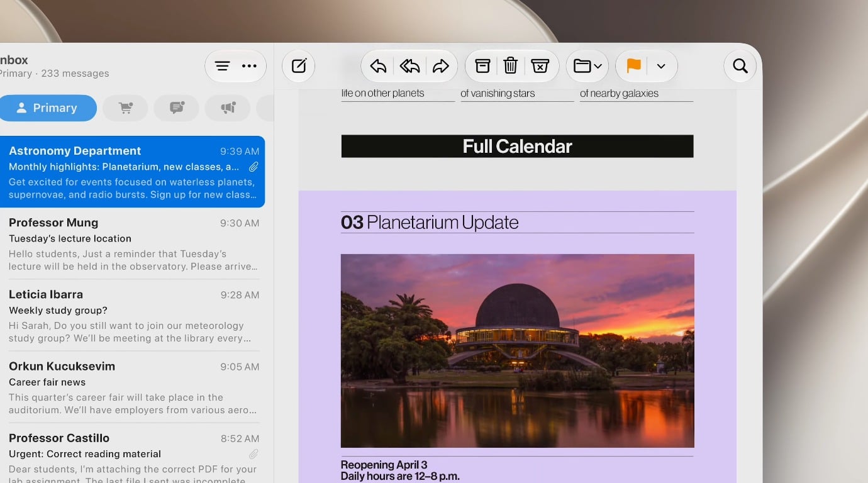Click the 'Tuesday's lecture location' subject
Viewport: 868px width, 483px height.
point(70,238)
